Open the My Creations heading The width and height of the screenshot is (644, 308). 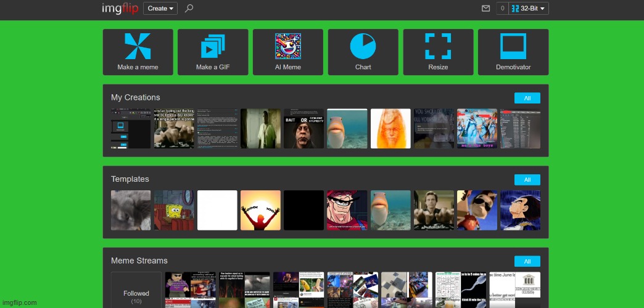pos(136,97)
